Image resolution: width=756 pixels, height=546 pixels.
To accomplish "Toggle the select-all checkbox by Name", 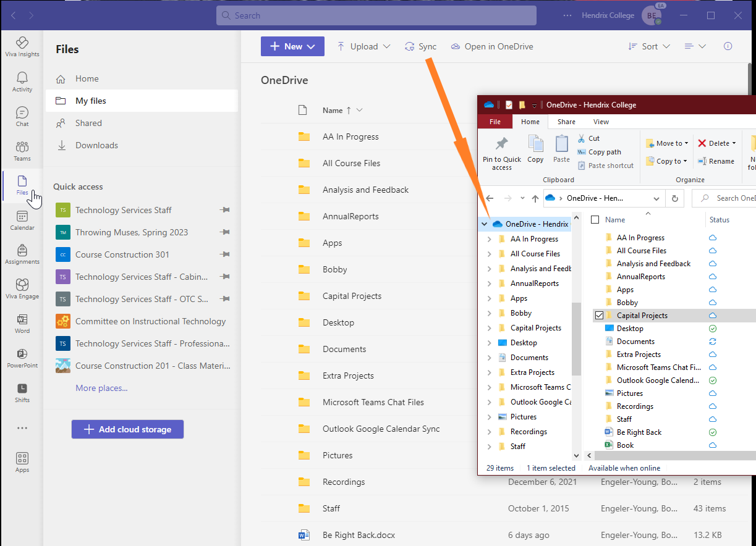I will tap(595, 220).
